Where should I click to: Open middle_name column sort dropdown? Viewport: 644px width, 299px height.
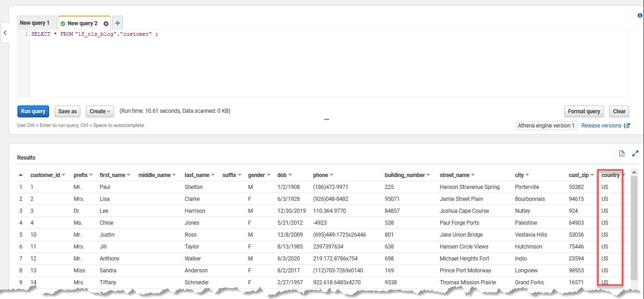tap(174, 175)
